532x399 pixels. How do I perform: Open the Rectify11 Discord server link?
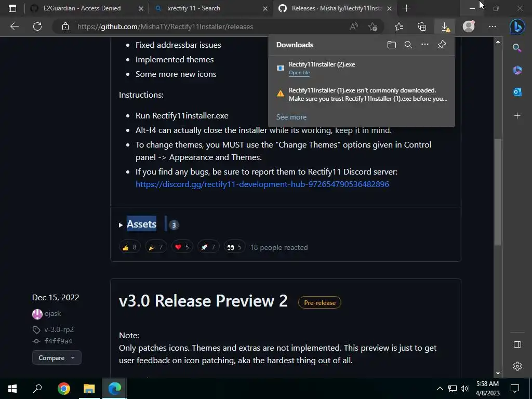[262, 184]
